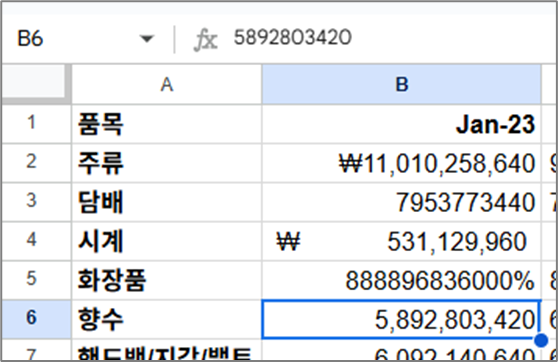558x362 pixels.
Task: Select the 7953773440 cell
Action: pyautogui.click(x=401, y=202)
